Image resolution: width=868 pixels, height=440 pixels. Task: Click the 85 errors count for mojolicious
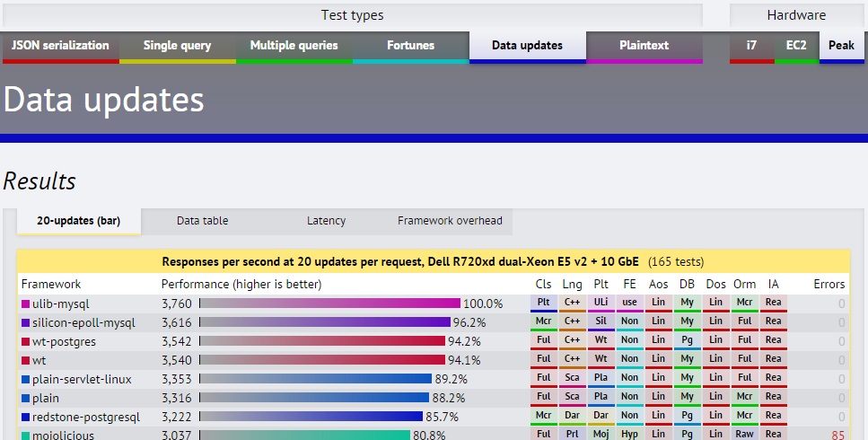(838, 436)
